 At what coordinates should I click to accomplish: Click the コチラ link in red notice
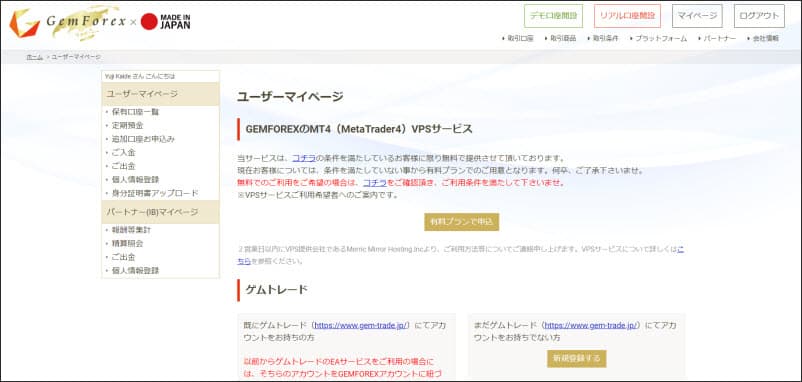coord(375,183)
